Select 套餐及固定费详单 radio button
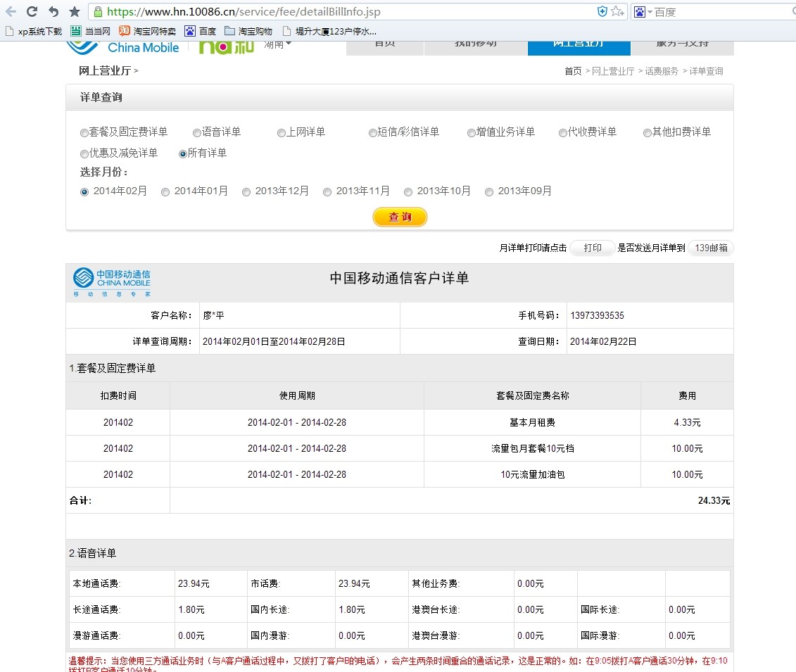Image resolution: width=796 pixels, height=672 pixels. point(84,133)
